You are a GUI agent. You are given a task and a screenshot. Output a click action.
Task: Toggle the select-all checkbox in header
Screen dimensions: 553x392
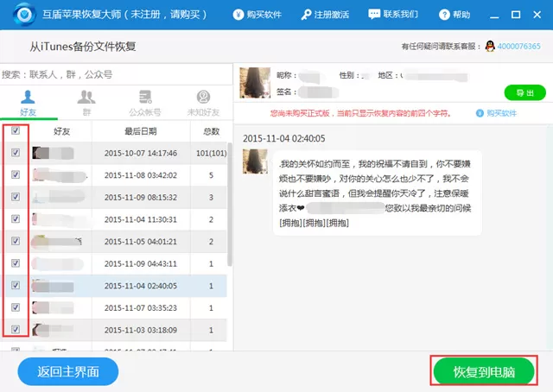[x=16, y=130]
